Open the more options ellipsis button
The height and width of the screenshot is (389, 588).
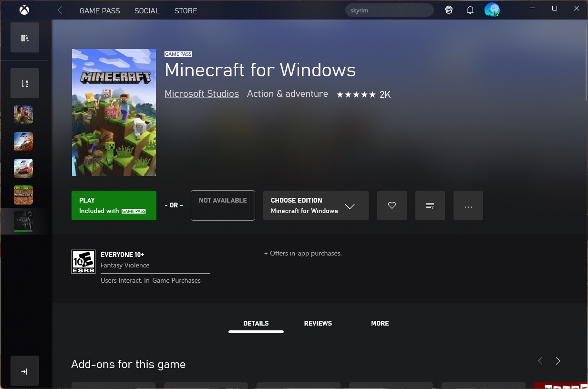click(x=468, y=205)
